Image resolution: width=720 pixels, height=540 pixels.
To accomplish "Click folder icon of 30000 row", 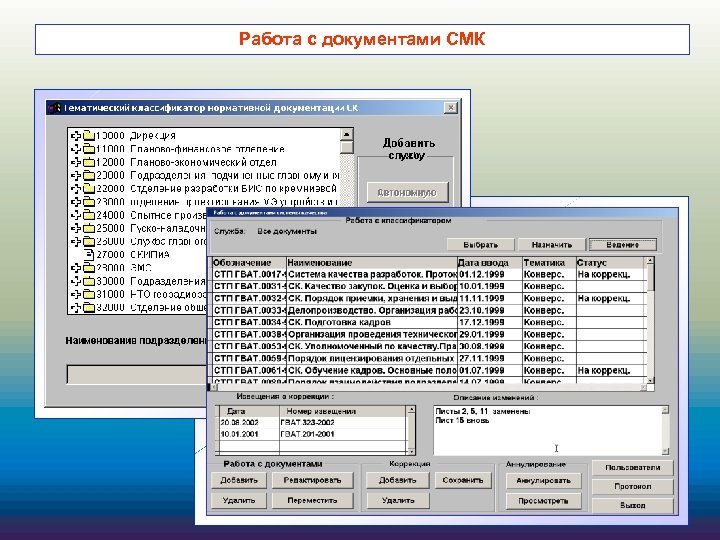I will point(89,281).
